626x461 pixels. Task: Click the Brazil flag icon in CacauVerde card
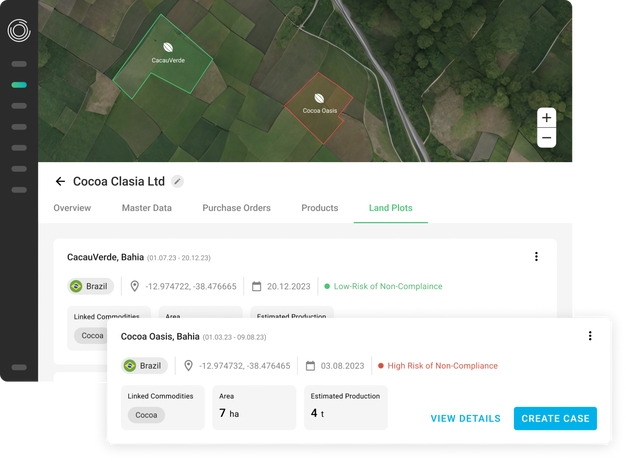pyautogui.click(x=76, y=286)
